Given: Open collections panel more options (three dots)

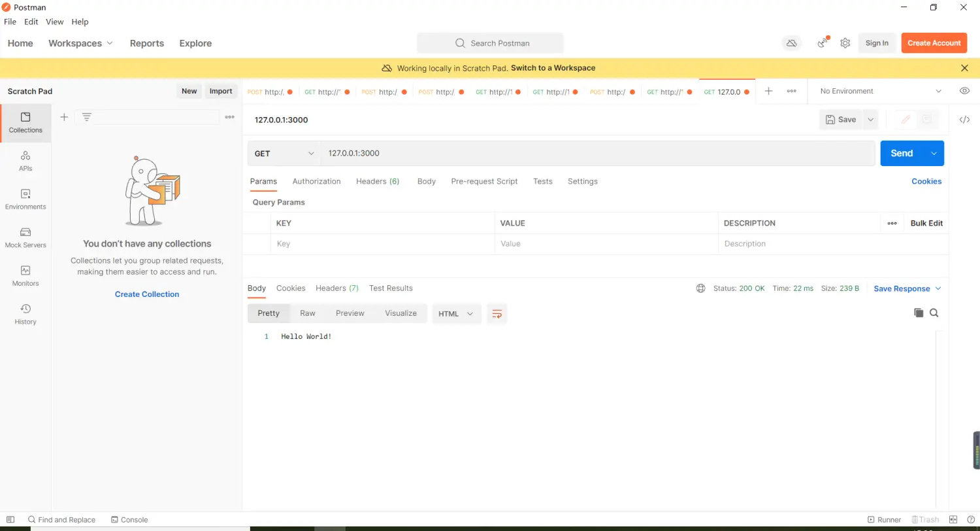Looking at the screenshot, I should pyautogui.click(x=229, y=117).
